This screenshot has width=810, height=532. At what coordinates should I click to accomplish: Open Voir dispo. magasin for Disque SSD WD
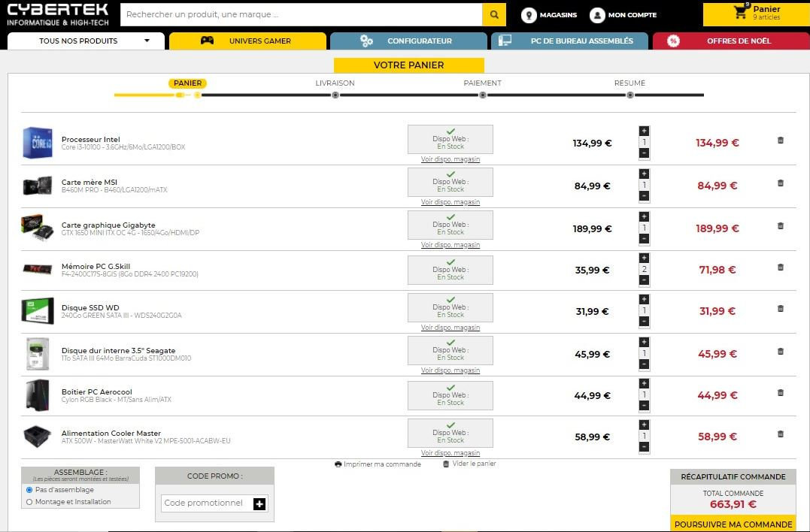point(451,327)
